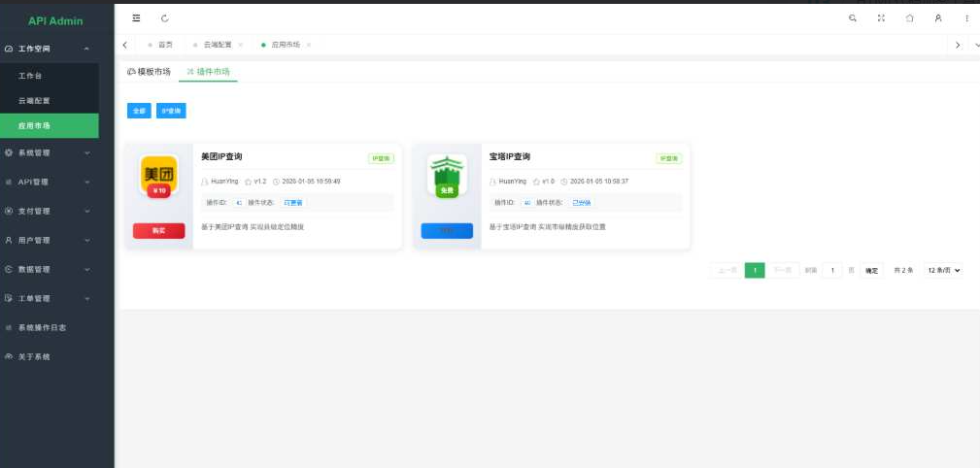
Task: Open the 首页 page tab
Action: (x=160, y=45)
